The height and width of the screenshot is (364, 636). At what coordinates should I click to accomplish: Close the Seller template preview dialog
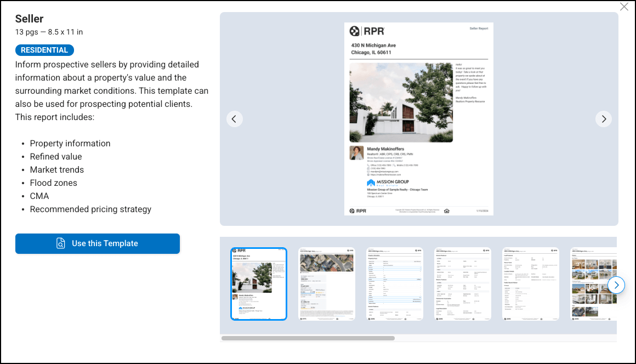(x=624, y=7)
